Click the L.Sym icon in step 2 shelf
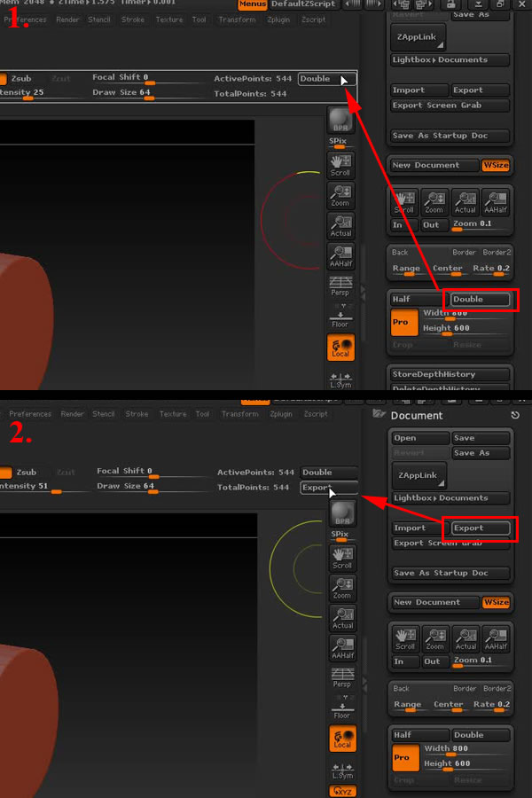Viewport: 532px width, 798px height. click(342, 771)
